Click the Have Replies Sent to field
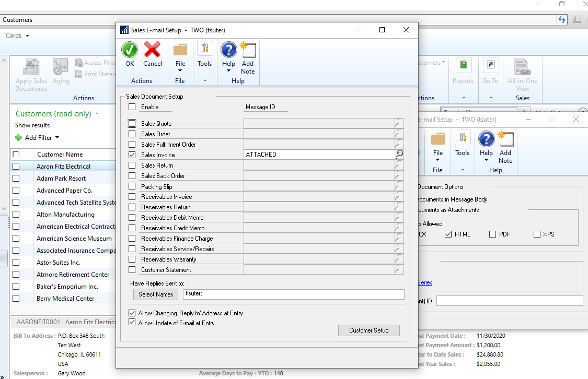 coord(294,294)
